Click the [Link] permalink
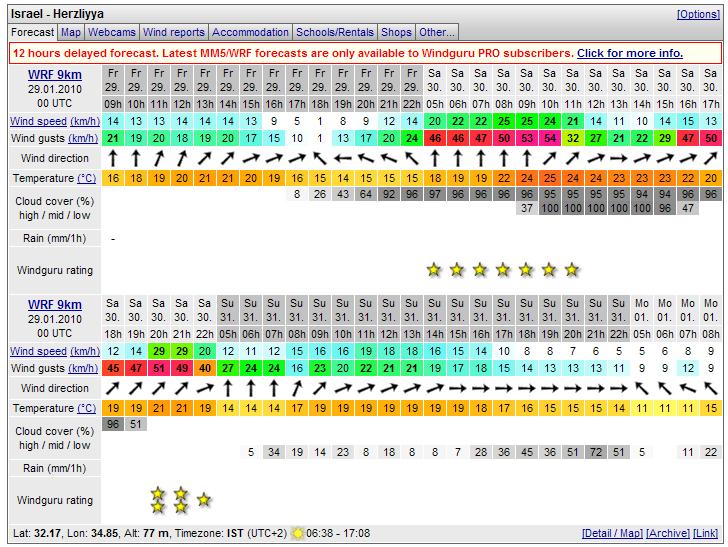Viewport: 728px width, 547px height. 706,533
